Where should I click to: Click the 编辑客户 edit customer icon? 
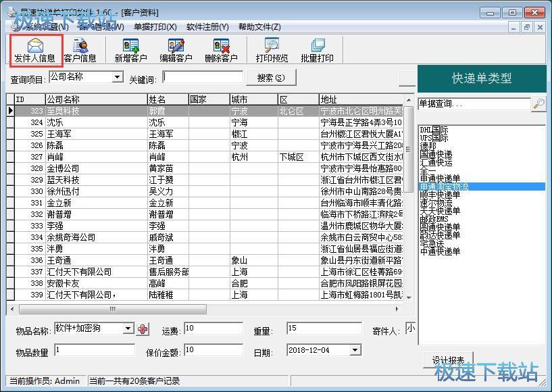coord(176,51)
